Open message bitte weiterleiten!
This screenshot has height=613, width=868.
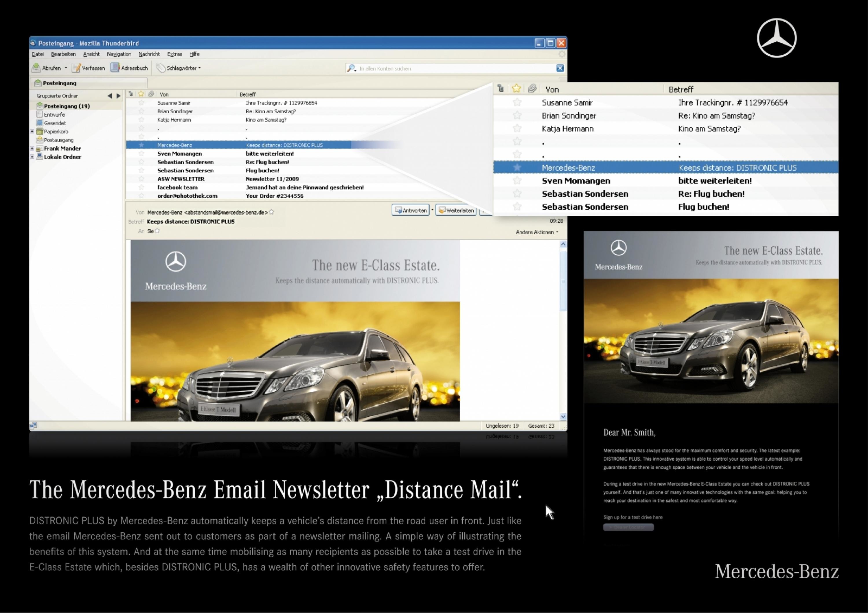[x=270, y=153]
